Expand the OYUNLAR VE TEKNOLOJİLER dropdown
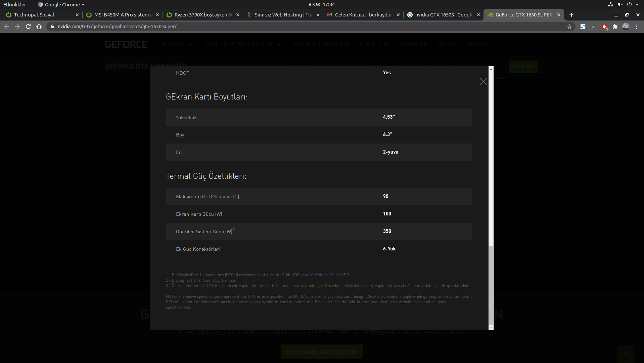The height and width of the screenshot is (363, 644). 241,44
